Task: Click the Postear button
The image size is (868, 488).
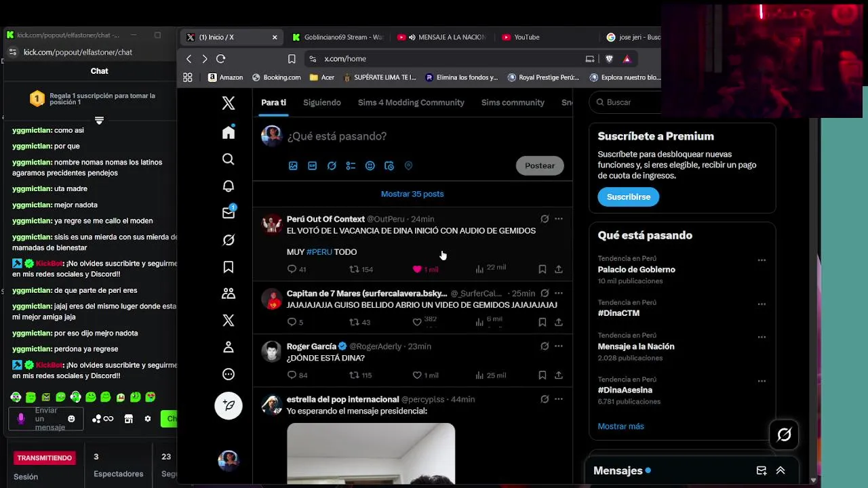Action: (540, 165)
